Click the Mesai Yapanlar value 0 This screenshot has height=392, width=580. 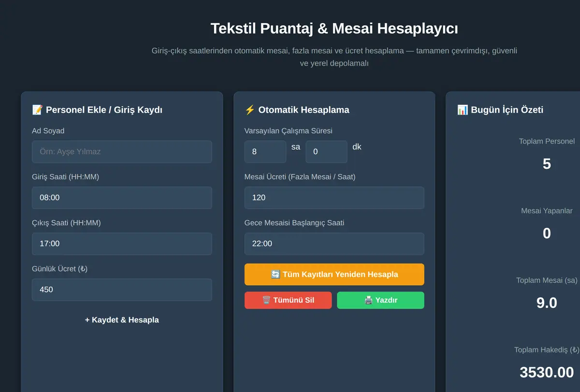547,233
